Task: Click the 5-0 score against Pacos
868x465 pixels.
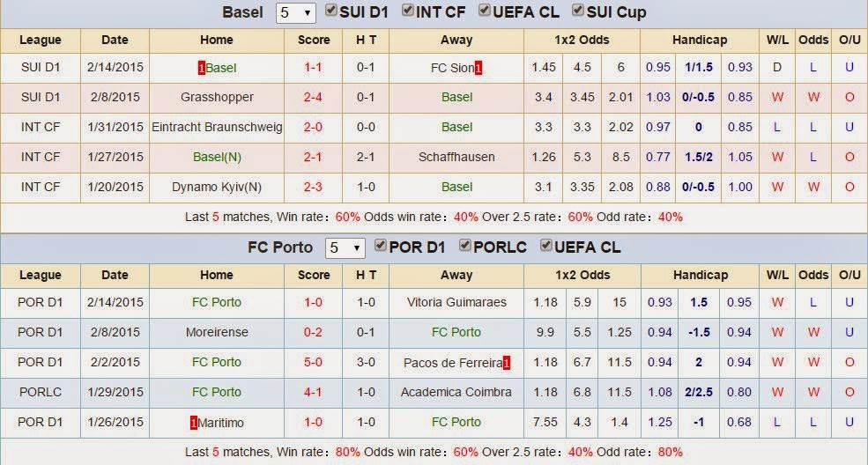Action: (x=313, y=362)
